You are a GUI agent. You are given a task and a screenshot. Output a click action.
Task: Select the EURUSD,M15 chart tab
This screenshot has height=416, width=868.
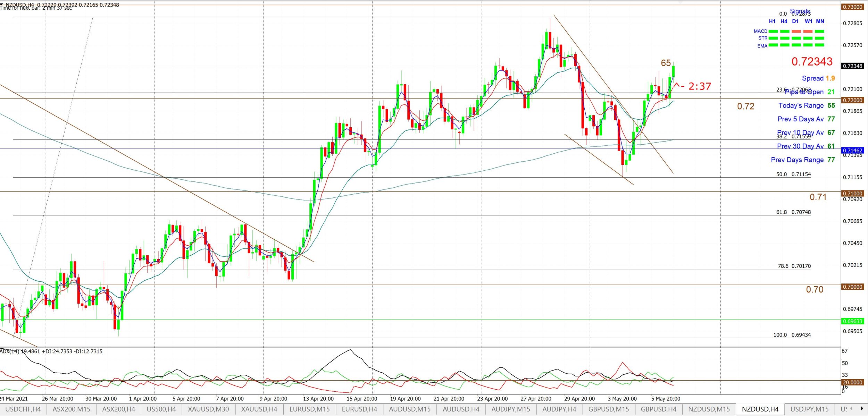pyautogui.click(x=309, y=409)
